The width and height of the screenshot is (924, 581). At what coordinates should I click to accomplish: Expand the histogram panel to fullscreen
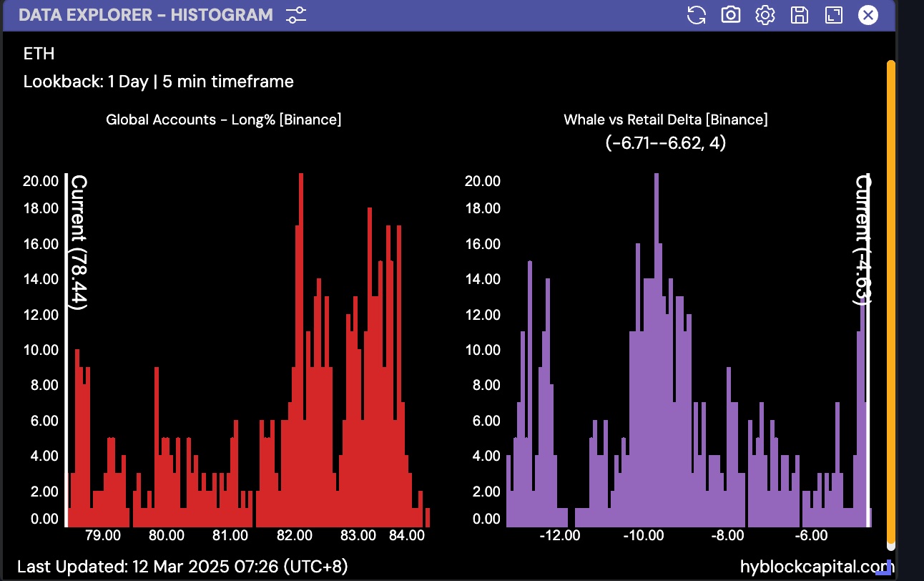(x=833, y=15)
